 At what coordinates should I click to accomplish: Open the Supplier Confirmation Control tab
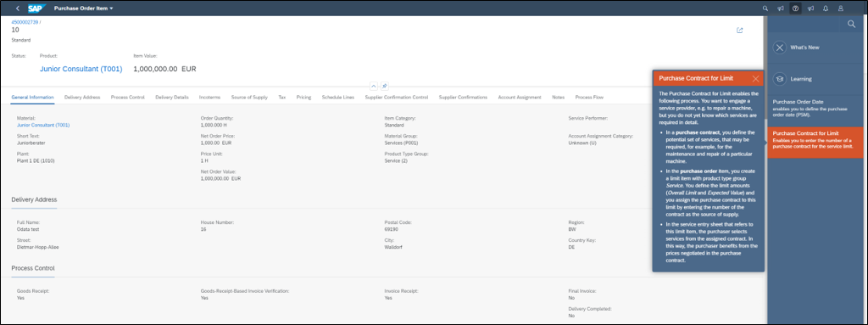click(x=397, y=97)
